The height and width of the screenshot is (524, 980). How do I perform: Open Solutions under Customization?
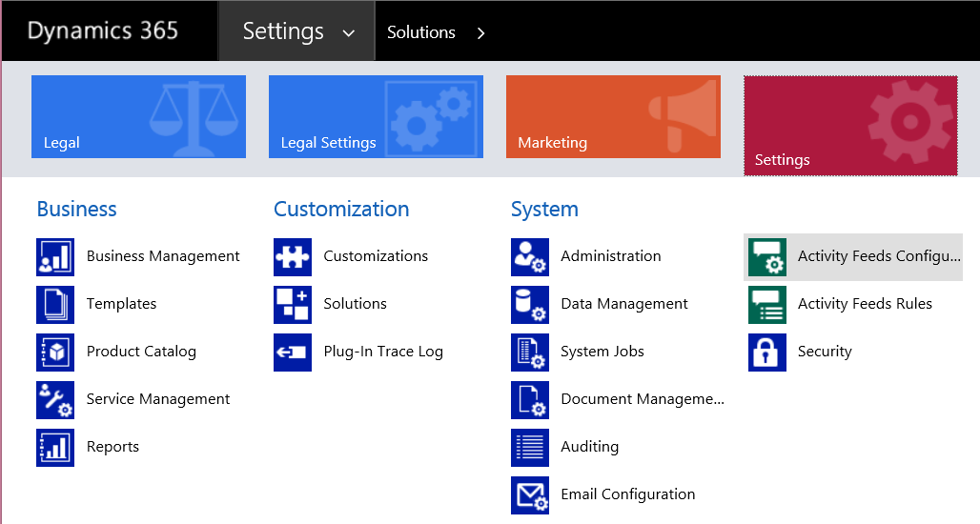[355, 304]
